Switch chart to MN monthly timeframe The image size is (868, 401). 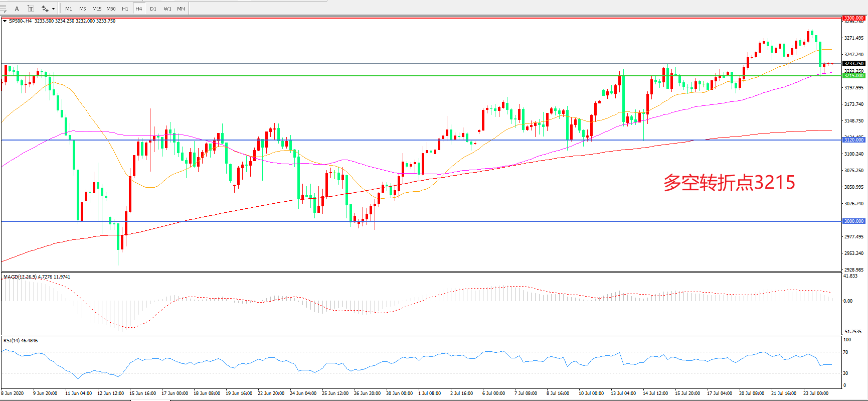point(181,9)
